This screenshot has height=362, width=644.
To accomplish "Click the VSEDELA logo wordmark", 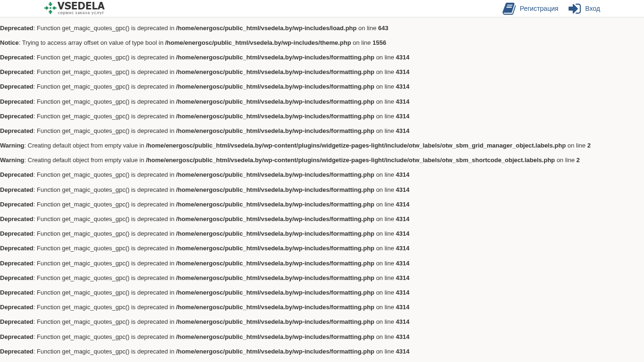I will tap(81, 6).
